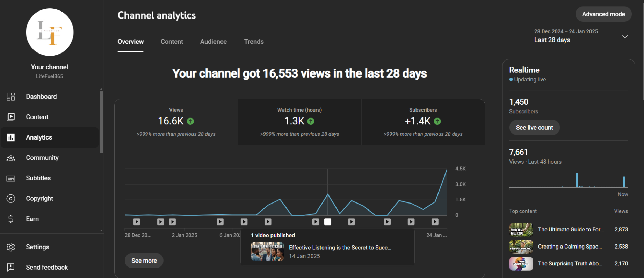The height and width of the screenshot is (278, 644).
Task: Click the Send feedback icon
Action: click(11, 268)
